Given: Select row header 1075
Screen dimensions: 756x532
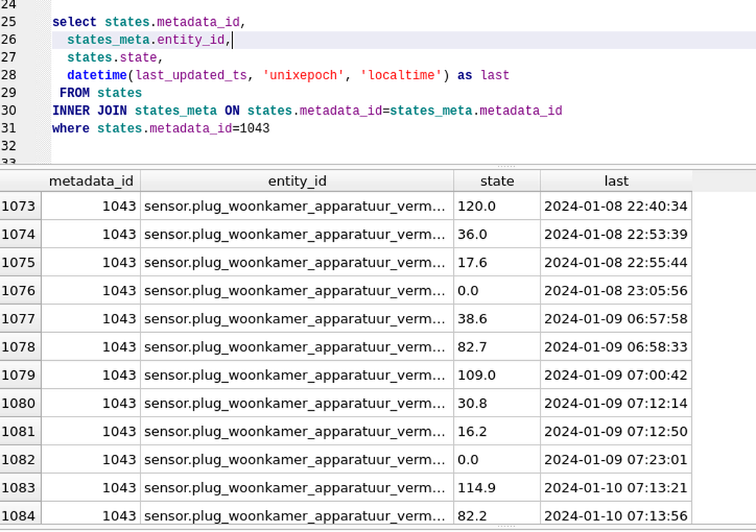Looking at the screenshot, I should click(x=21, y=262).
